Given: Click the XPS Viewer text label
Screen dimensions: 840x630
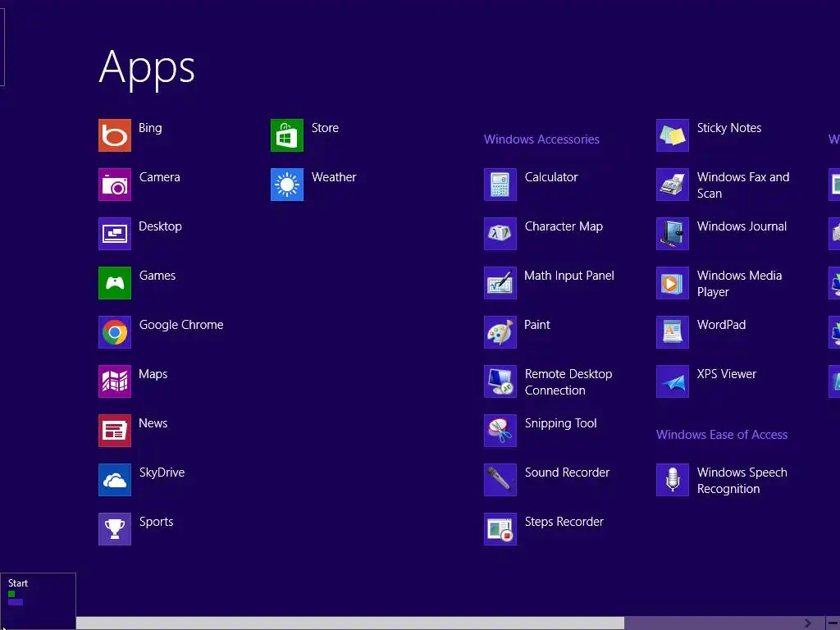Looking at the screenshot, I should coord(727,374).
